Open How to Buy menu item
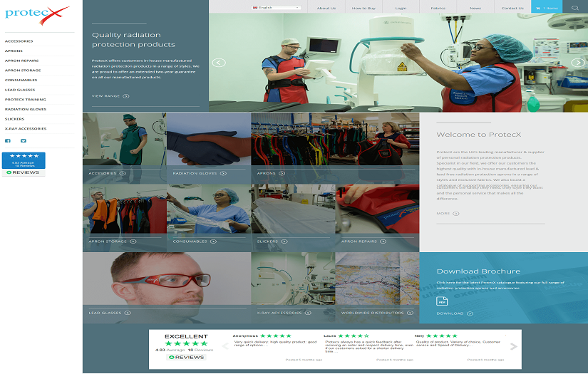Screen dimensions: 588x374 pyautogui.click(x=363, y=8)
